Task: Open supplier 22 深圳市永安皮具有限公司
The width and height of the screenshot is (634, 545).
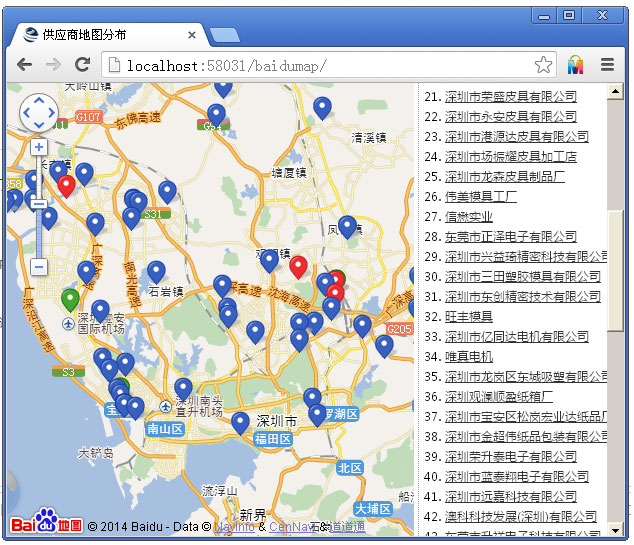Action: click(x=511, y=116)
